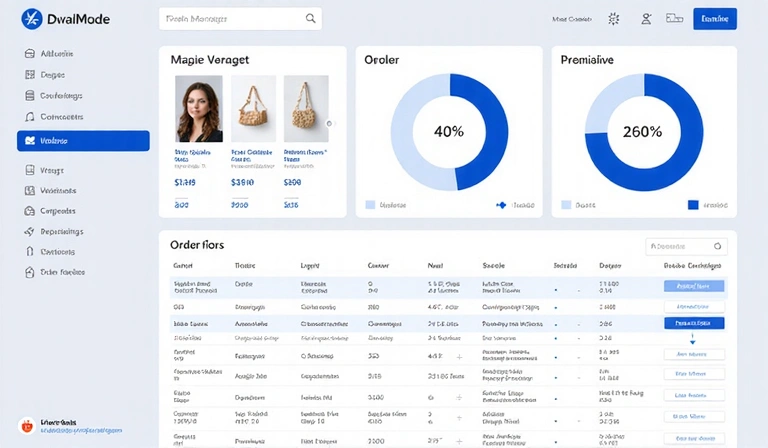Select the highlighted blue sidebar item

coord(83,141)
